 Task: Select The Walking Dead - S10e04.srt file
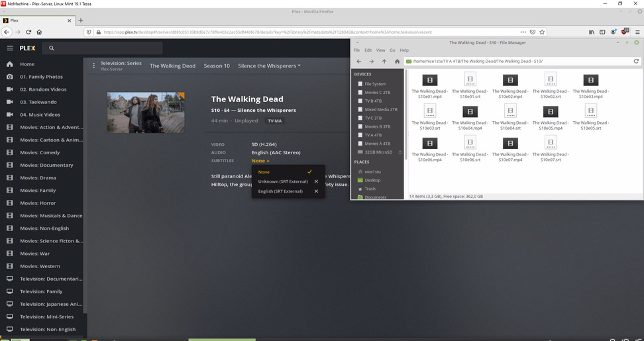pos(511,118)
